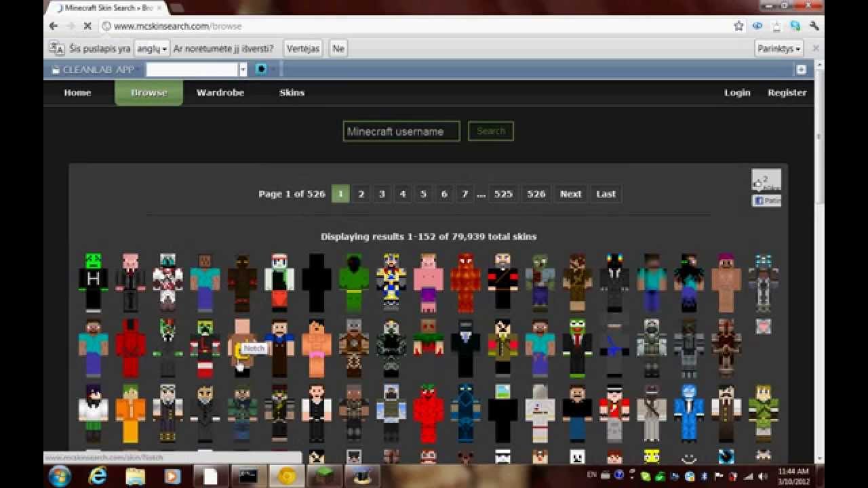Select the Browse navigation tab
Image resolution: width=868 pixels, height=488 pixels.
[149, 92]
